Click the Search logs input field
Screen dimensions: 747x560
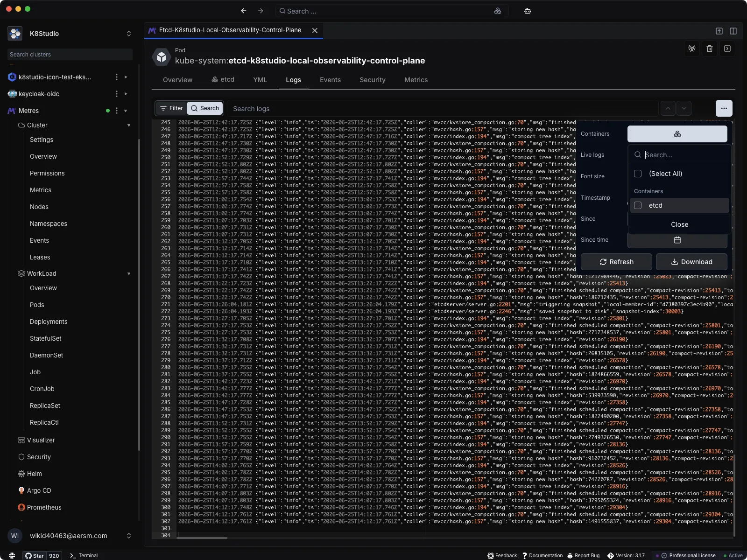pos(443,108)
